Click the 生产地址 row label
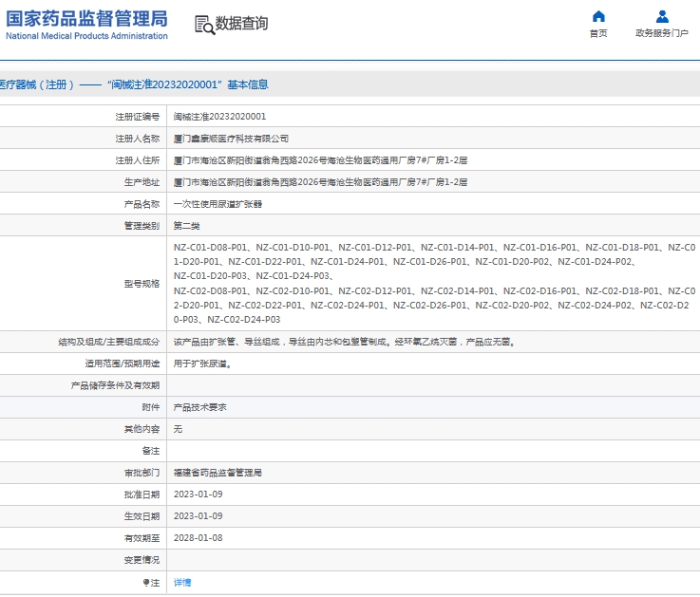The width and height of the screenshot is (700, 597). click(142, 182)
